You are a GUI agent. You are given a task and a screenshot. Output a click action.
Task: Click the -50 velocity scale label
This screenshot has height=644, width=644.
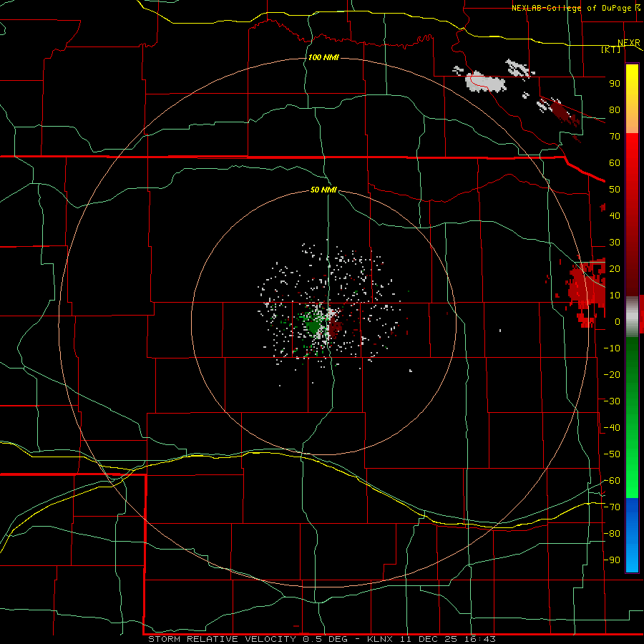tap(612, 454)
